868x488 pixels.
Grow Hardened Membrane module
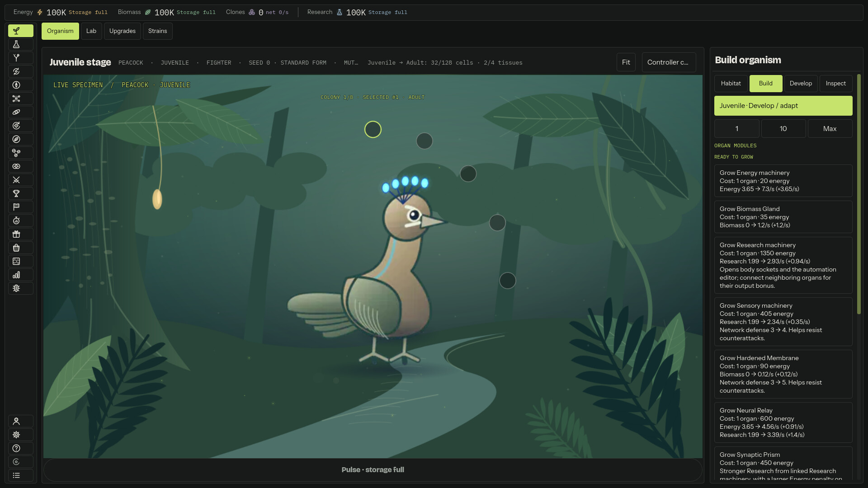coord(783,374)
